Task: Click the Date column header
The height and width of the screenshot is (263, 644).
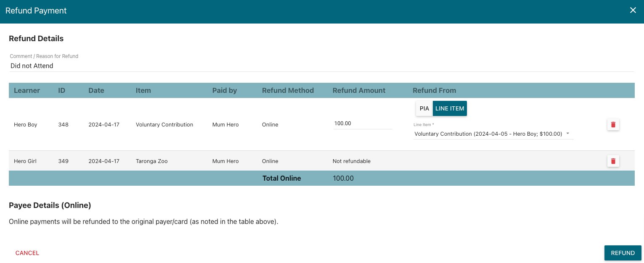Action: (96, 90)
